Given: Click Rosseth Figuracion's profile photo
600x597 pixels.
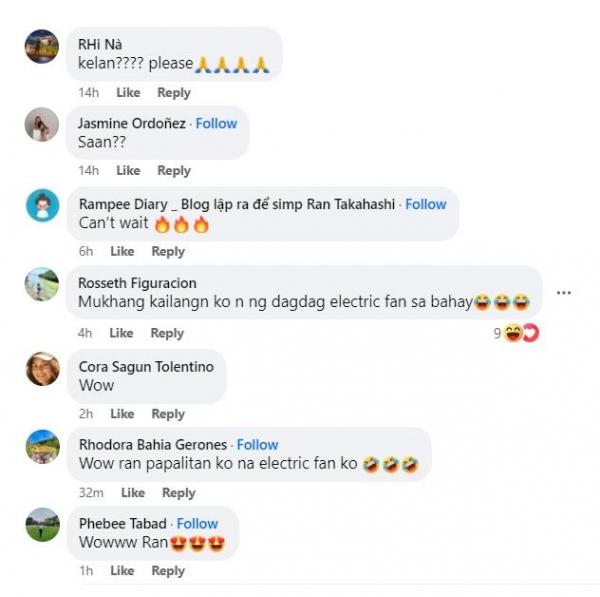Looking at the screenshot, I should pos(42,285).
